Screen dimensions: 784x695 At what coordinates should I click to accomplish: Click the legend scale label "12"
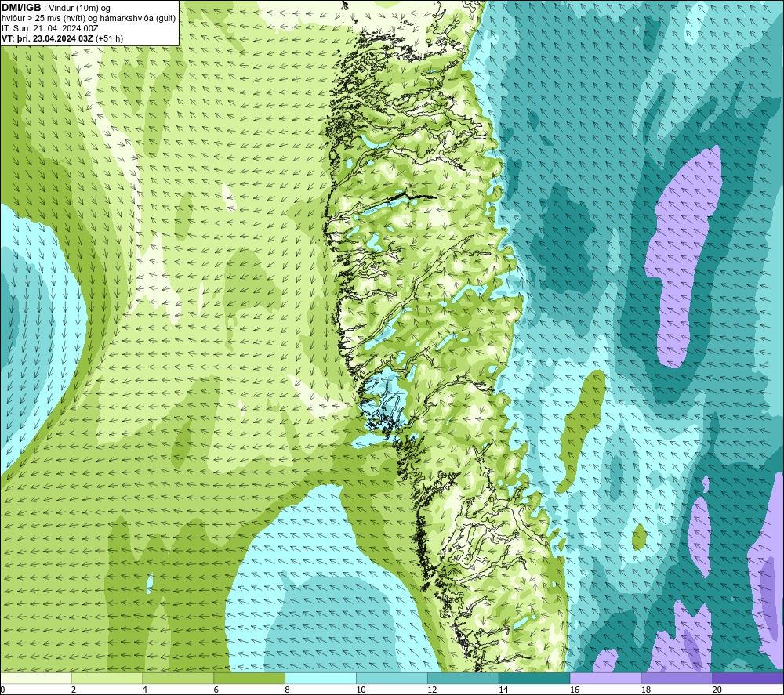(x=432, y=690)
